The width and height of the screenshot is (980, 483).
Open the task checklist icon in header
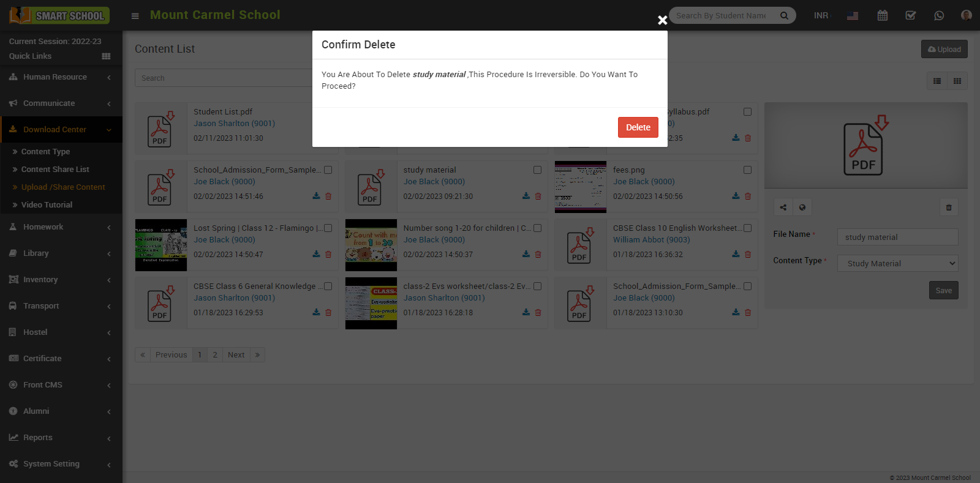pos(911,15)
